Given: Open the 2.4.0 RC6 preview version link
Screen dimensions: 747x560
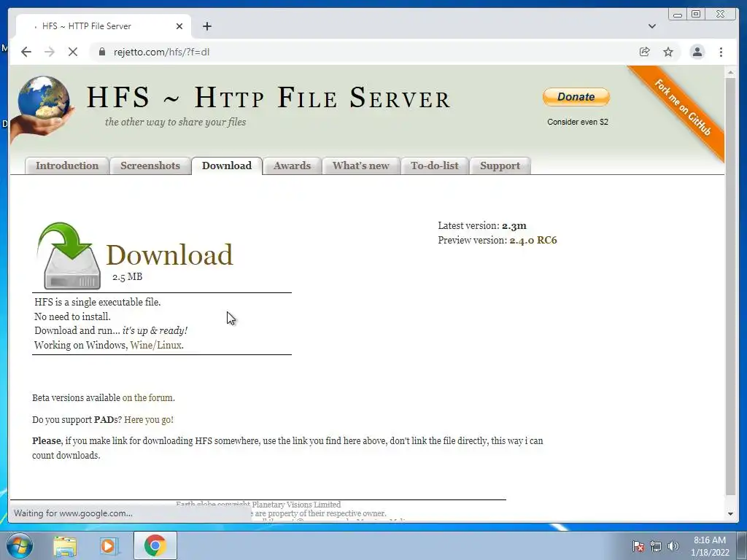Looking at the screenshot, I should point(533,240).
